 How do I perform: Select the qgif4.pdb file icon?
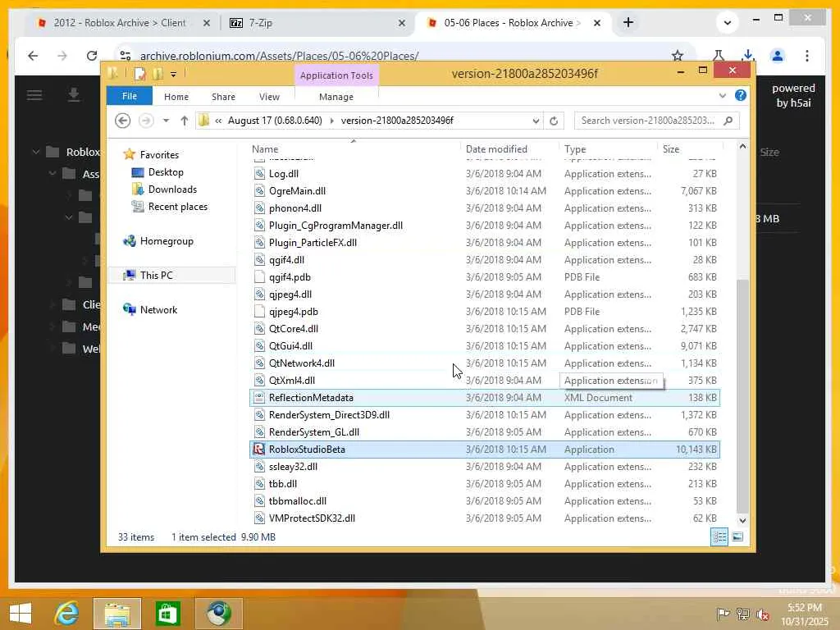[x=259, y=277]
